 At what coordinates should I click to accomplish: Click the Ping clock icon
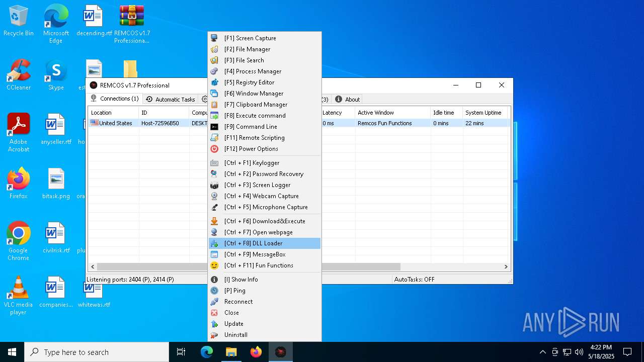[214, 291]
